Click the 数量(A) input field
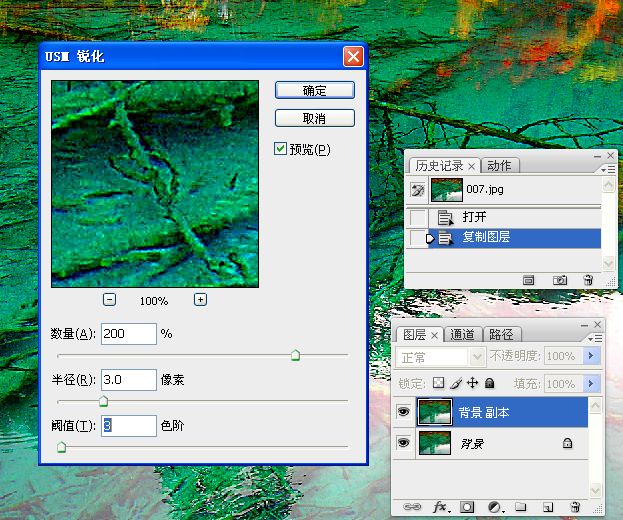This screenshot has height=520, width=623. coord(129,334)
